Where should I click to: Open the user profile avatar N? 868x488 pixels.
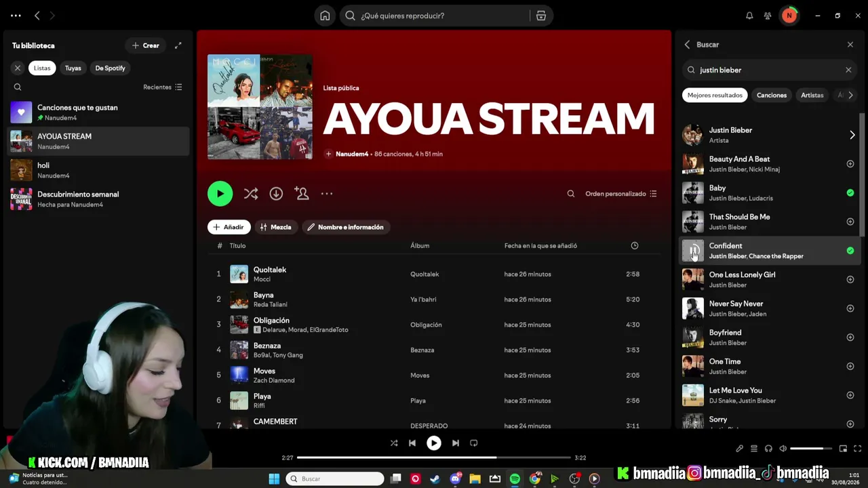tap(789, 16)
